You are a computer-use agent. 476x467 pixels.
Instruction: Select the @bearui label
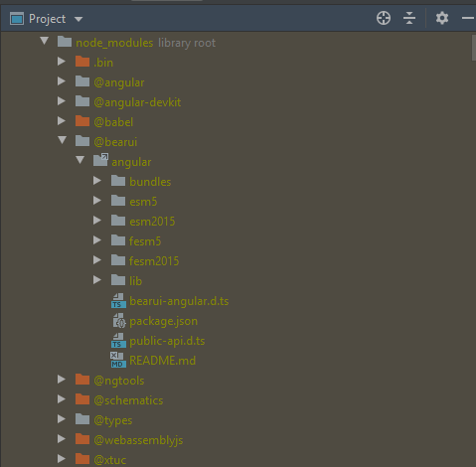point(115,142)
